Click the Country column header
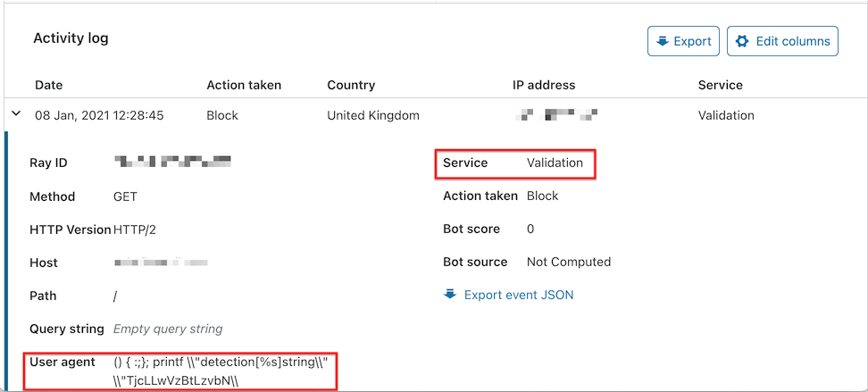Image resolution: width=868 pixels, height=392 pixels. tap(351, 85)
